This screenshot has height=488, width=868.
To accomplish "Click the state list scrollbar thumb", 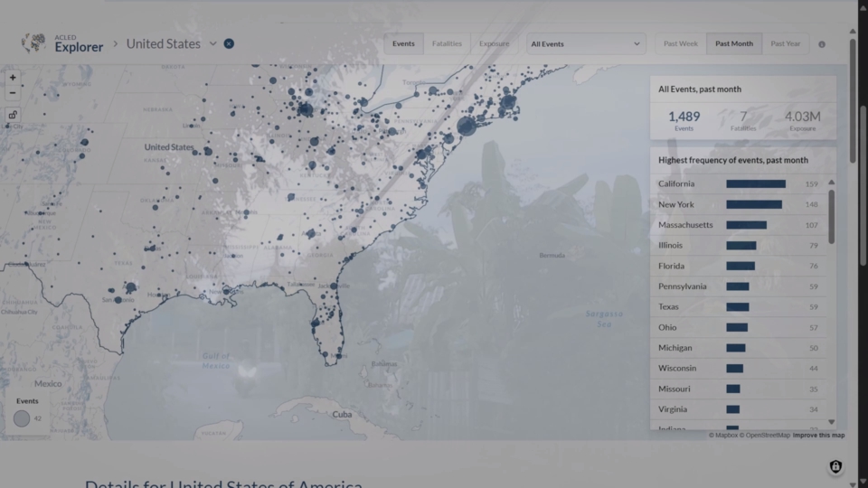I will coord(832,216).
